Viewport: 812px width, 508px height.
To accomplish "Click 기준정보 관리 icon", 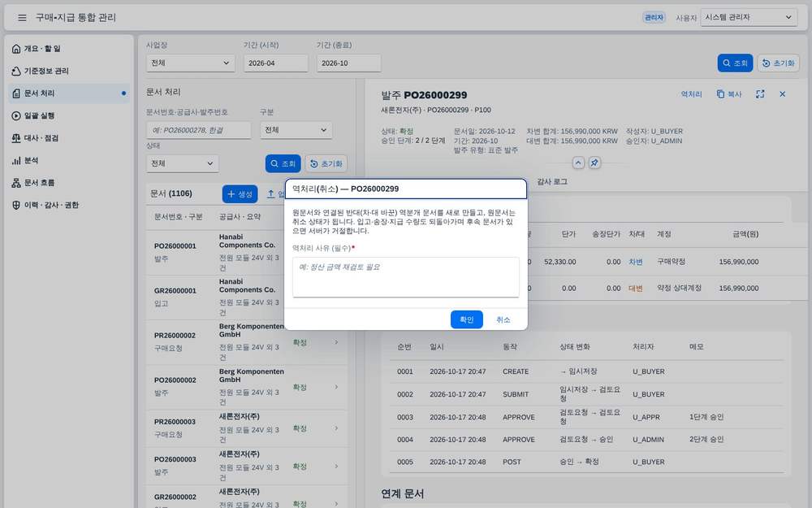I will click(16, 71).
